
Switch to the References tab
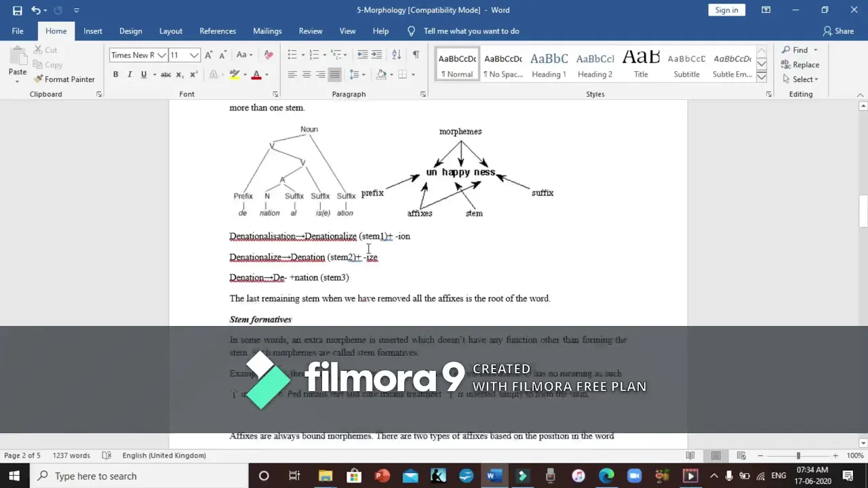coord(218,31)
